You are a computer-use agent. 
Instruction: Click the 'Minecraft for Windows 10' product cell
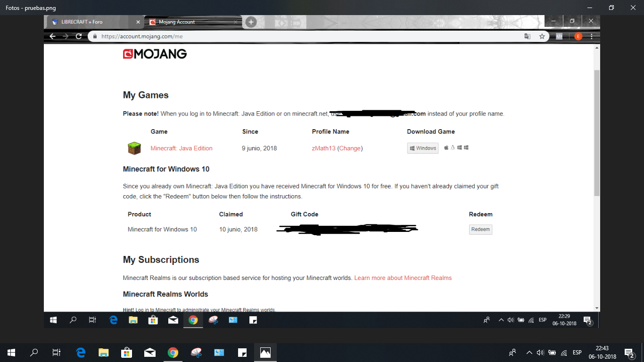(x=162, y=230)
